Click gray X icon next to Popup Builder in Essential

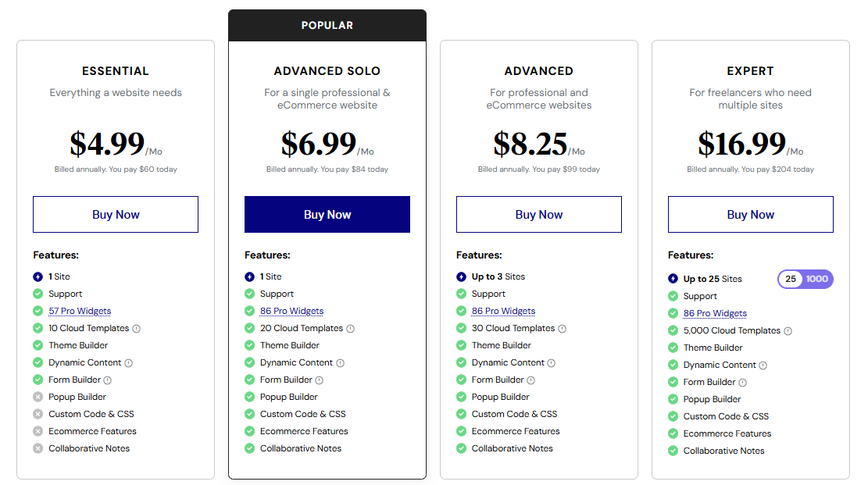tap(38, 397)
